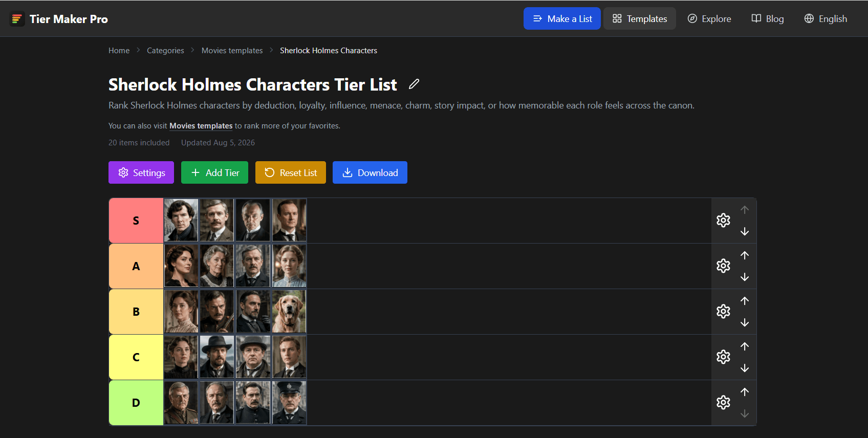Image resolution: width=868 pixels, height=438 pixels.
Task: Click the green D tier label
Action: click(136, 403)
